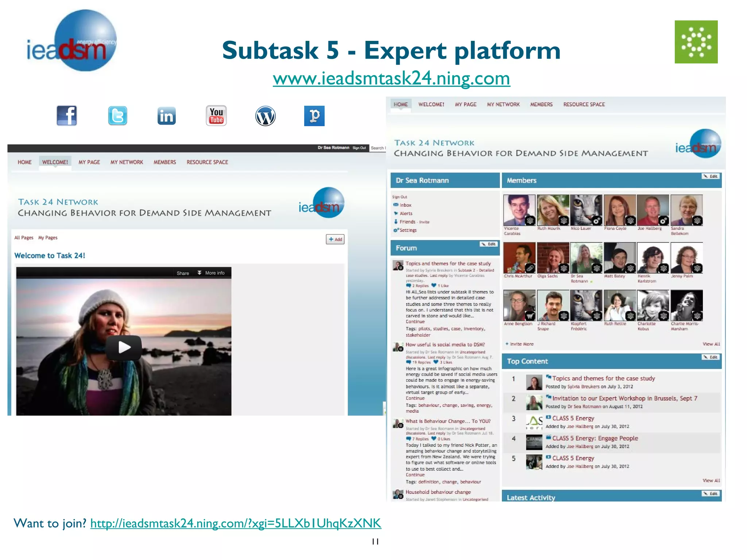Open MEMBERS tab in the left screenshot
The height and width of the screenshot is (560, 747).
[165, 162]
